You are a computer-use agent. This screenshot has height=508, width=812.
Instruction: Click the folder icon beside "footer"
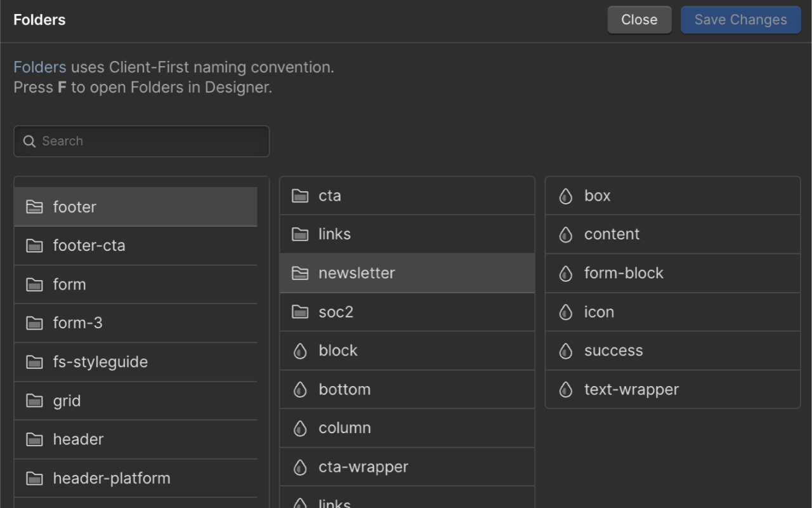(x=34, y=207)
